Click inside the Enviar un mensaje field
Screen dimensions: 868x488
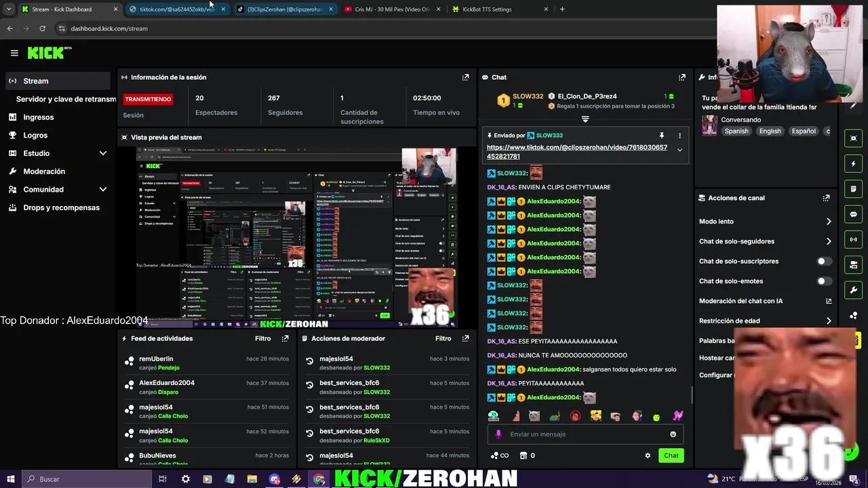(587, 434)
